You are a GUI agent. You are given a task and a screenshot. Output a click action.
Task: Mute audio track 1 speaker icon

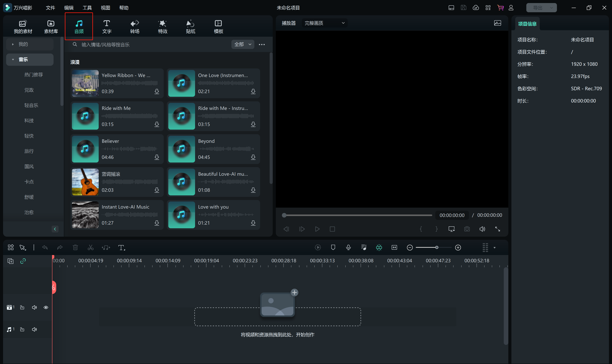34,329
